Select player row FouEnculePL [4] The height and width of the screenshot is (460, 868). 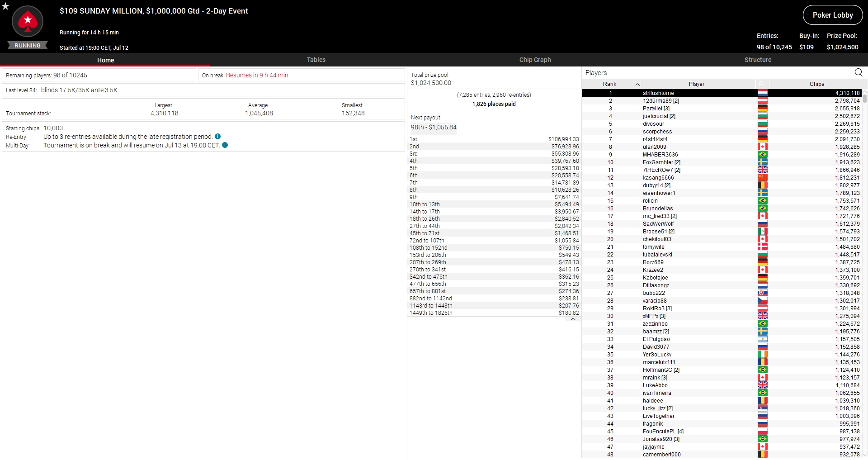(x=722, y=431)
